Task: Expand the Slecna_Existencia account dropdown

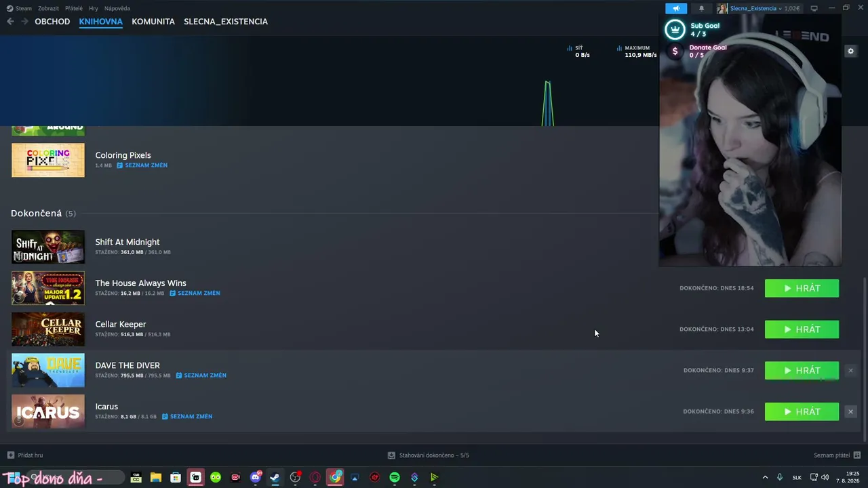Action: click(x=779, y=8)
